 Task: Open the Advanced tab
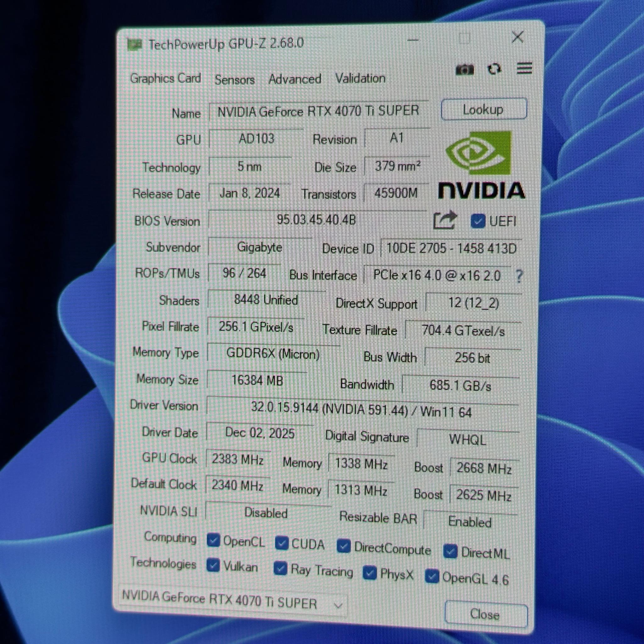(295, 79)
